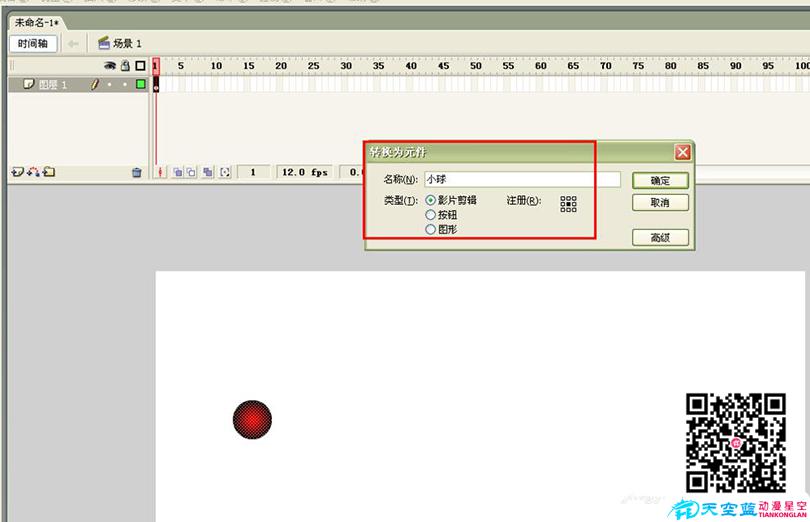
Task: Click the 注册 registration point grid
Action: (x=568, y=204)
